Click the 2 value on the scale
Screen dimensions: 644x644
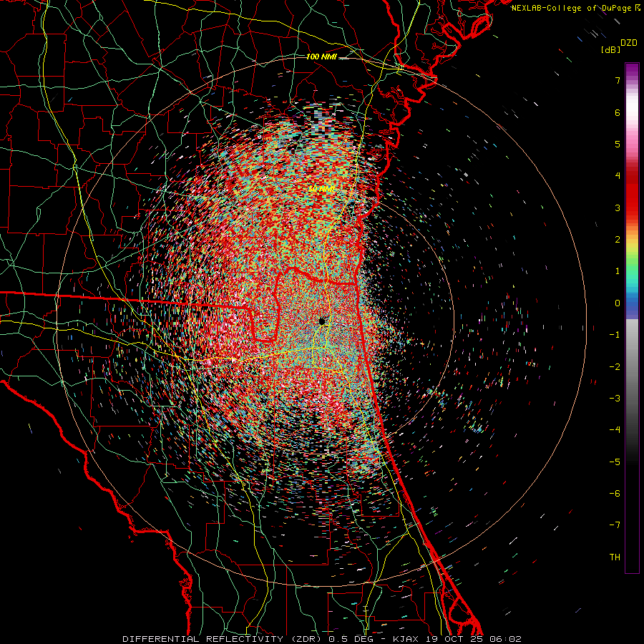tap(618, 240)
